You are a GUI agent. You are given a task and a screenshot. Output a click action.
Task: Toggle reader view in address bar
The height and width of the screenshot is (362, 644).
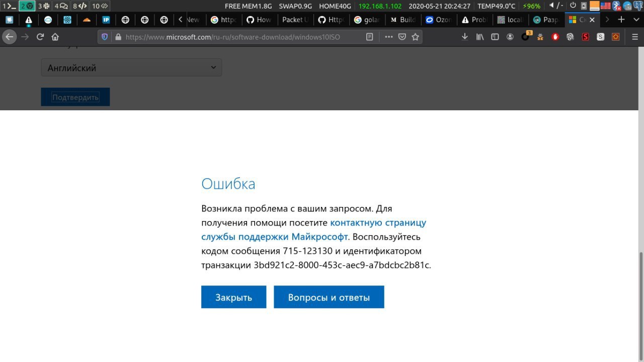[369, 37]
